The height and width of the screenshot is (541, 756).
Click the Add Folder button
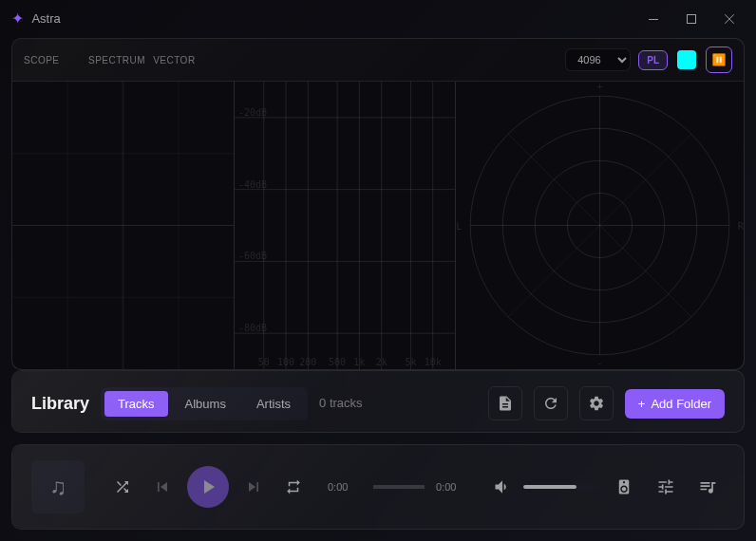674,403
